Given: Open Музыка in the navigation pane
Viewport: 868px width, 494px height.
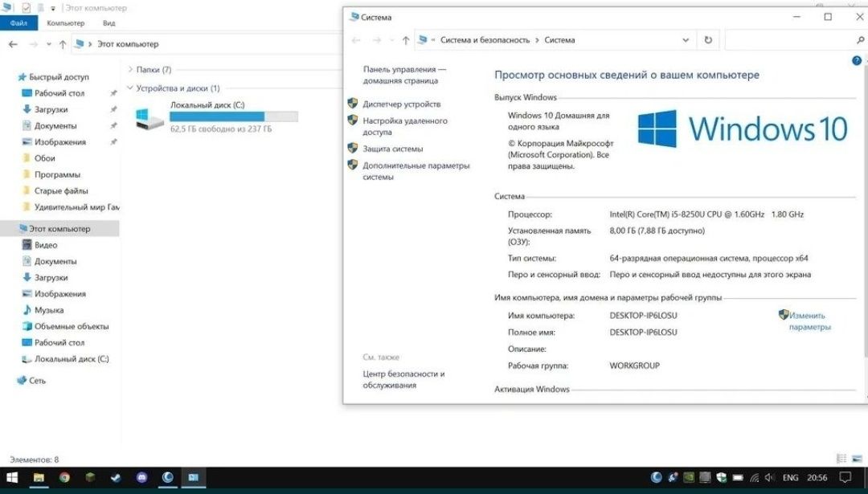Looking at the screenshot, I should 49,310.
